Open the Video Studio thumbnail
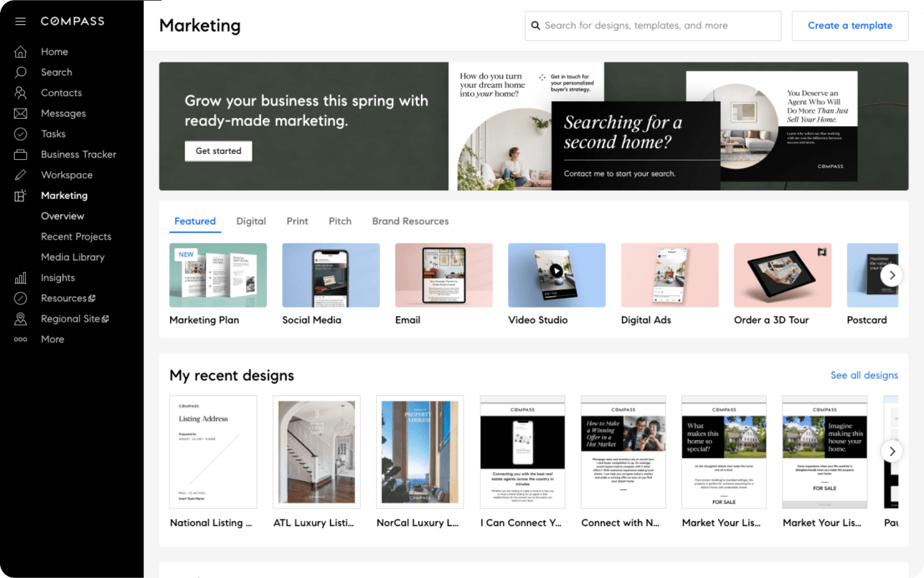 coord(557,275)
